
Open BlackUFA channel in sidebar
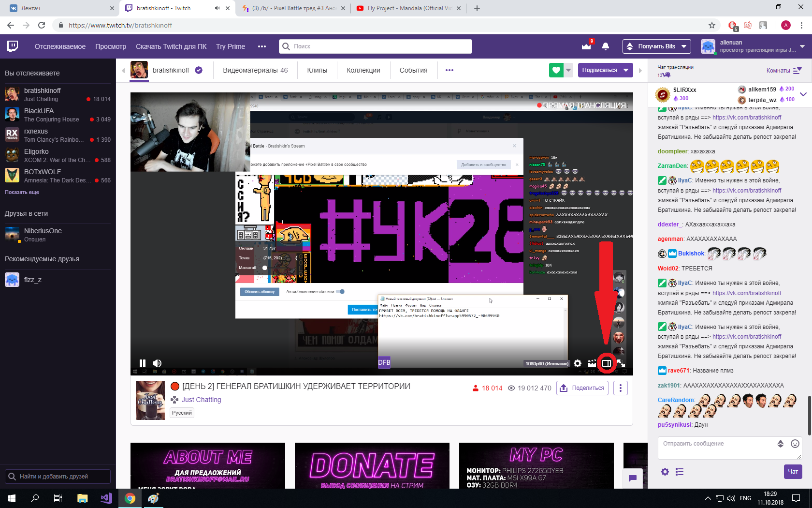tap(58, 115)
